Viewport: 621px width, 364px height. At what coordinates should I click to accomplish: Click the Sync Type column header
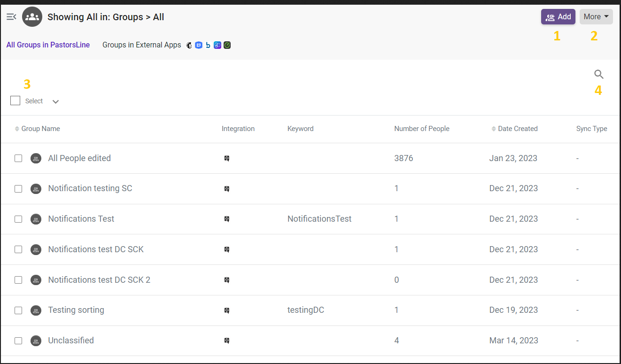pyautogui.click(x=592, y=129)
